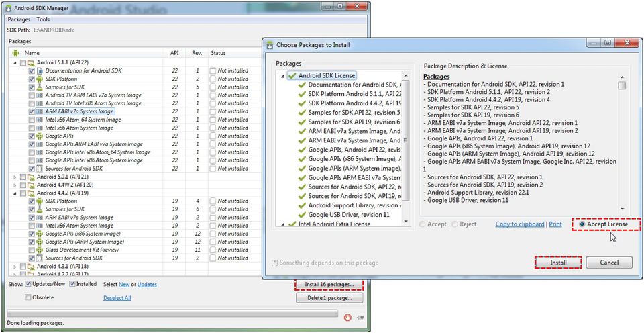Click the green check beside Samples for SDK API 19

click(302, 122)
